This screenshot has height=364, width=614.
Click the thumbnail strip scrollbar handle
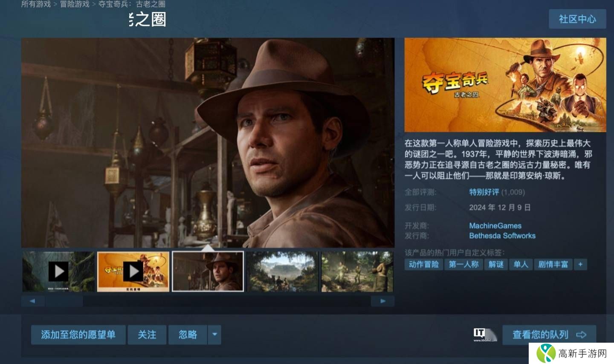(64, 301)
